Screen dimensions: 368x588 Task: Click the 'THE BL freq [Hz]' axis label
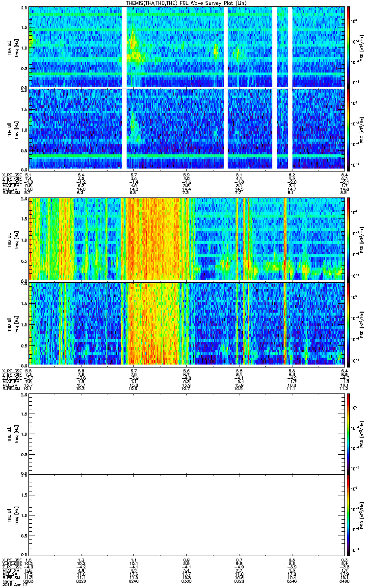(12, 433)
